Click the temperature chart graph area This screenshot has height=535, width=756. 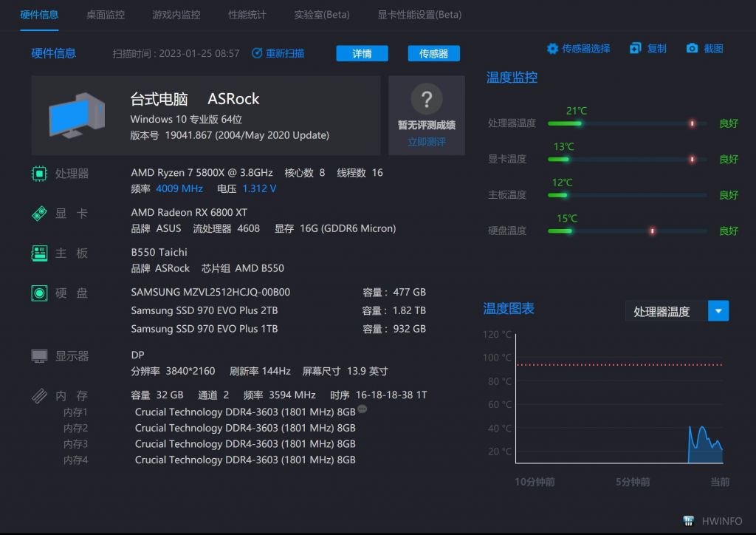pyautogui.click(x=619, y=398)
